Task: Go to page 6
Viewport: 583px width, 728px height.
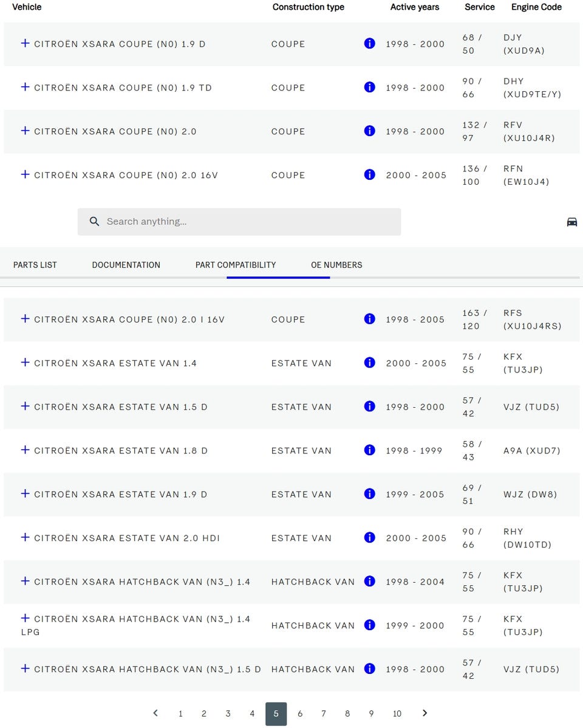Action: point(300,713)
